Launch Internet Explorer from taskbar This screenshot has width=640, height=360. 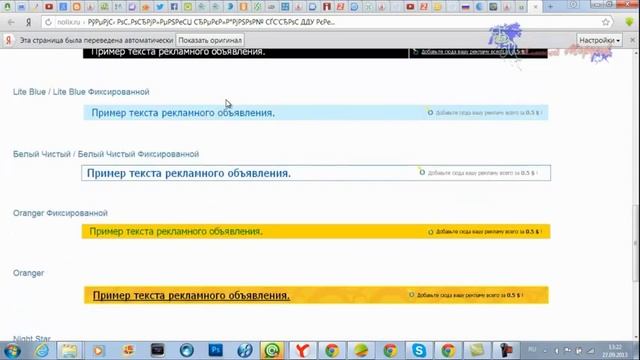tap(42, 351)
